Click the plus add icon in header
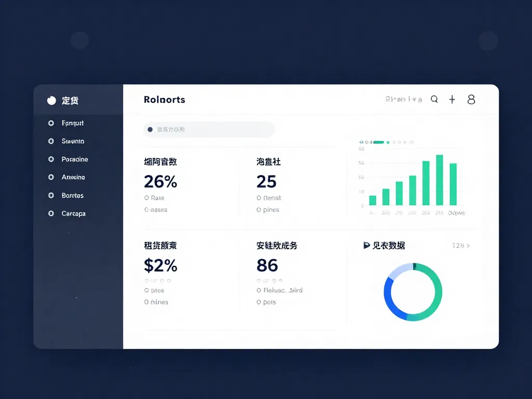Screen dimensions: 532x399 coord(452,99)
